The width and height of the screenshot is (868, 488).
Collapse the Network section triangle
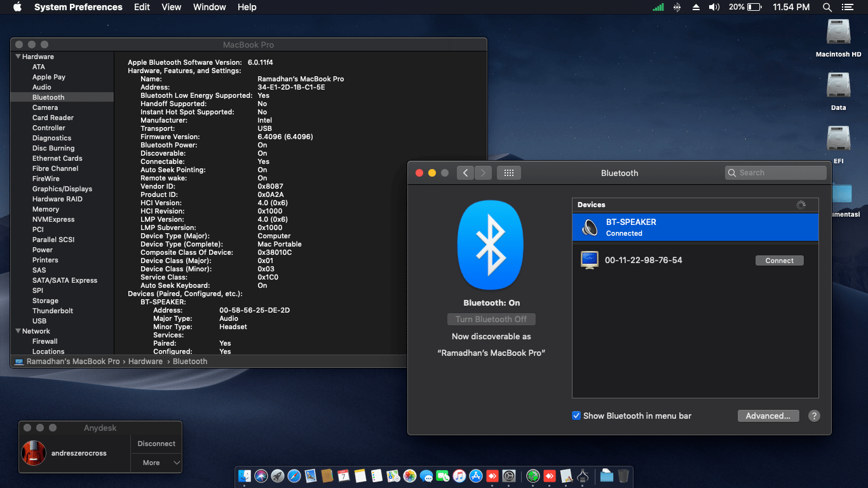(18, 331)
